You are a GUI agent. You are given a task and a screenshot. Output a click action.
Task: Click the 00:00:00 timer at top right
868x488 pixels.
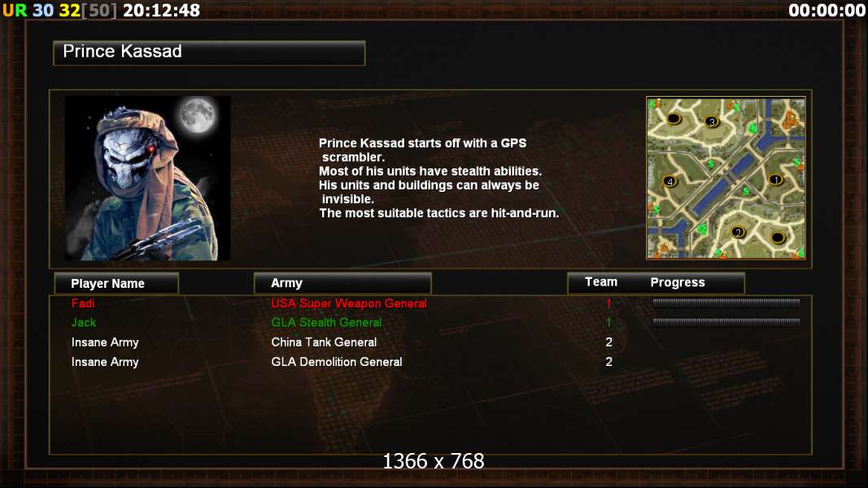[x=827, y=11]
